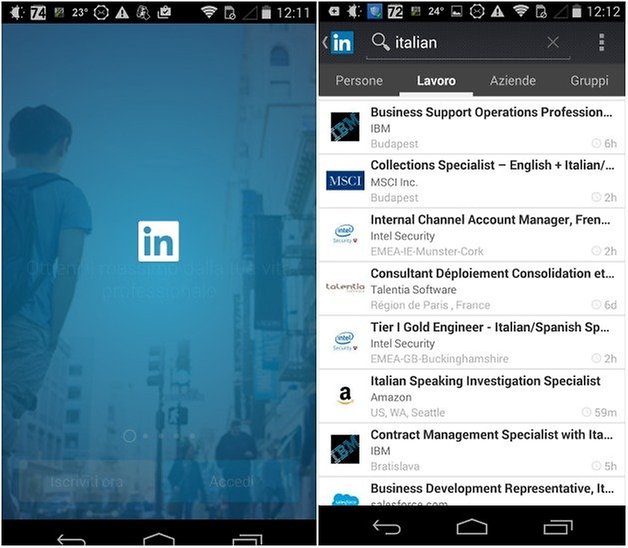This screenshot has width=628, height=548.
Task: Open Internal Channel Account Manager job
Action: pos(472,235)
